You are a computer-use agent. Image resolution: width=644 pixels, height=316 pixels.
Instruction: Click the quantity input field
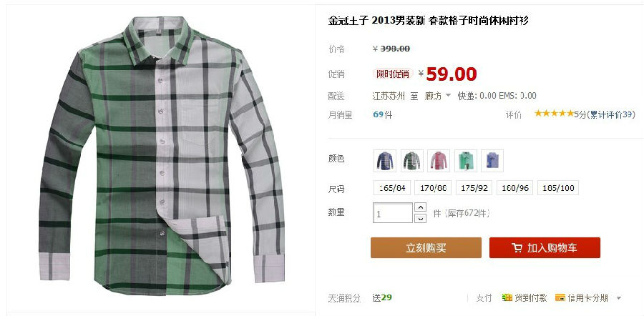[393, 213]
